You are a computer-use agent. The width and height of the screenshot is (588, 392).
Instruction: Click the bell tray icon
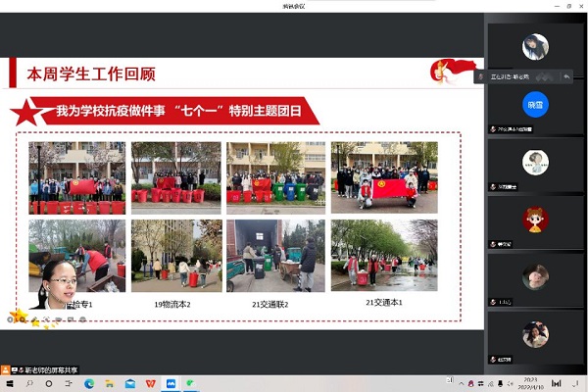tap(500, 384)
